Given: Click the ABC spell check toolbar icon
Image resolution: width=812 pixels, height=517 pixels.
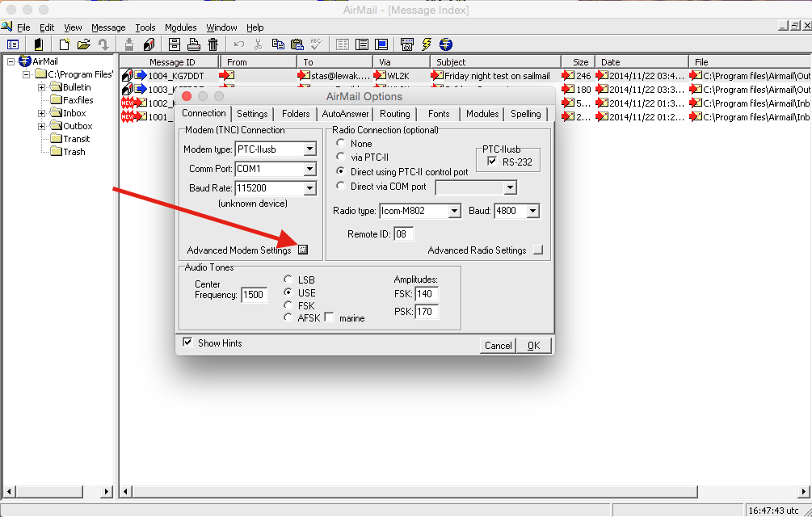Looking at the screenshot, I should click(316, 44).
